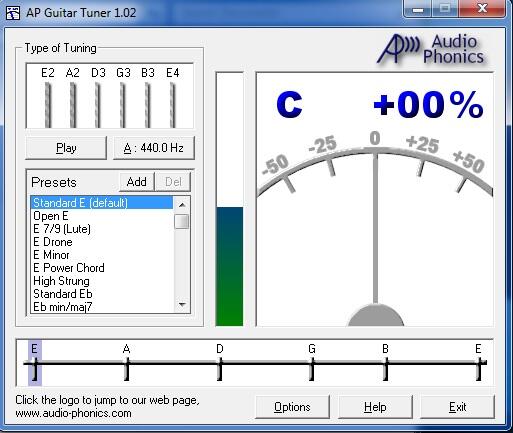The width and height of the screenshot is (513, 433).
Task: Exit the tuner application
Action: tap(457, 407)
